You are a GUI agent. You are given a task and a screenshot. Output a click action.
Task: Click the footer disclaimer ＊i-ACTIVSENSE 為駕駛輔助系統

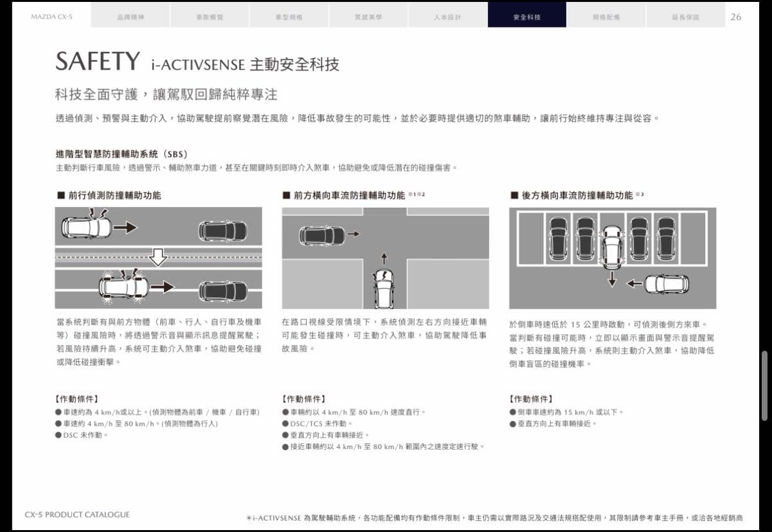(x=494, y=517)
